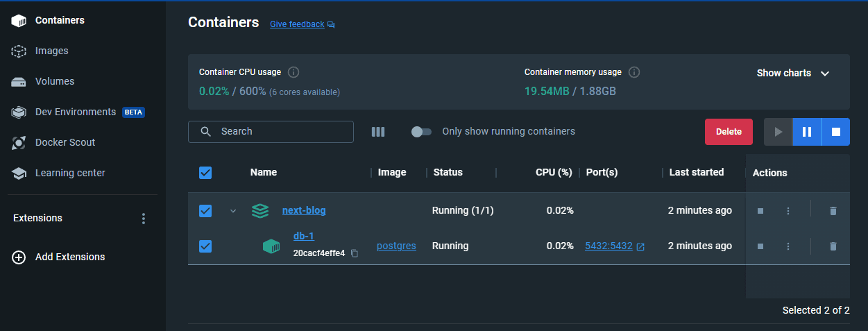This screenshot has height=331, width=868.
Task: Click the CPU usage info icon
Action: [x=293, y=72]
